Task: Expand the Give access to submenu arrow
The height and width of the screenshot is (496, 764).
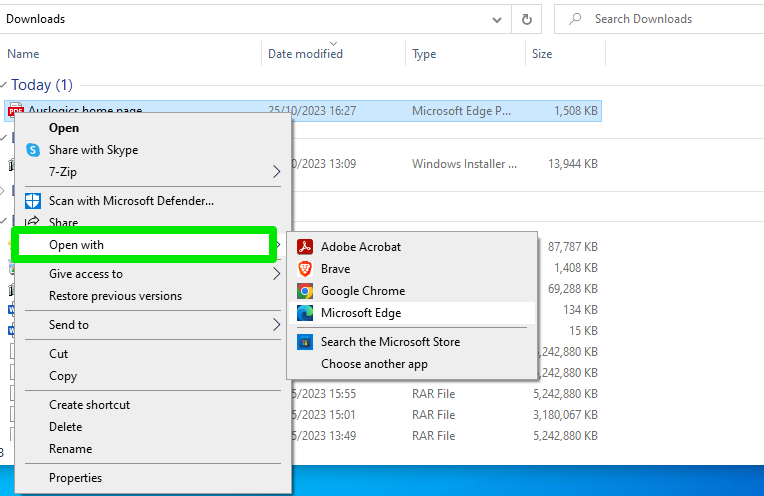Action: (x=277, y=274)
